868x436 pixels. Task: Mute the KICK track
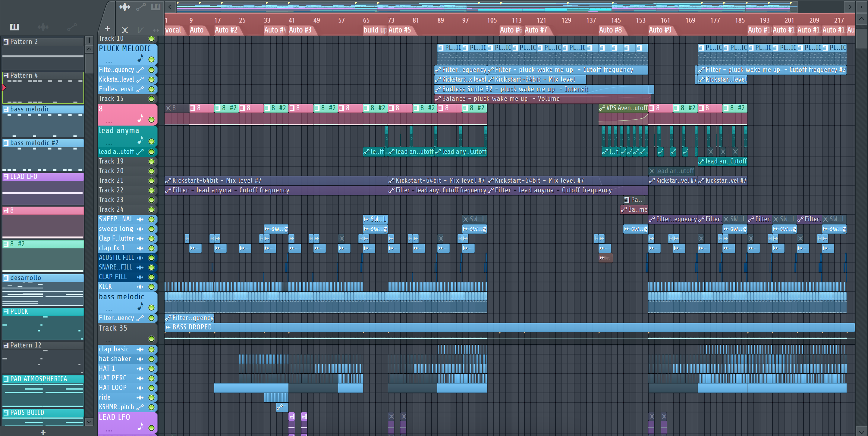(152, 287)
